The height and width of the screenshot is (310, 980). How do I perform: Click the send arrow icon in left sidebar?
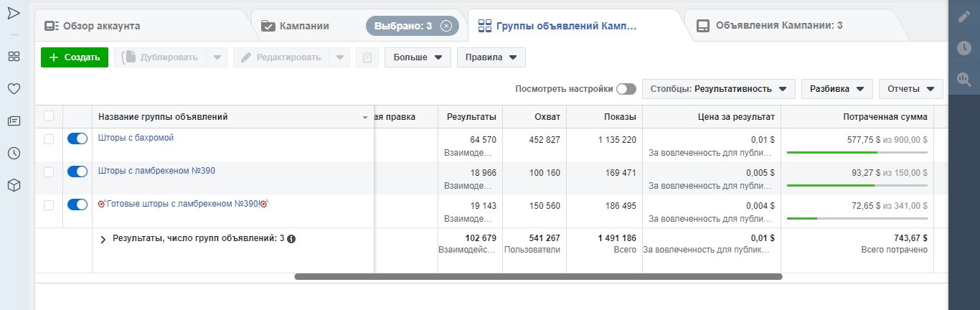point(14,14)
